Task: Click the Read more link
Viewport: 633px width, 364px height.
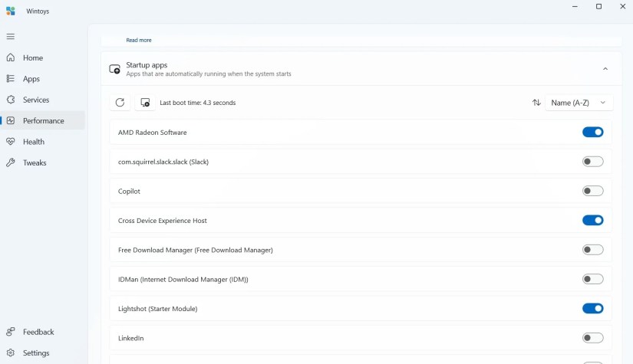Action: click(x=139, y=40)
